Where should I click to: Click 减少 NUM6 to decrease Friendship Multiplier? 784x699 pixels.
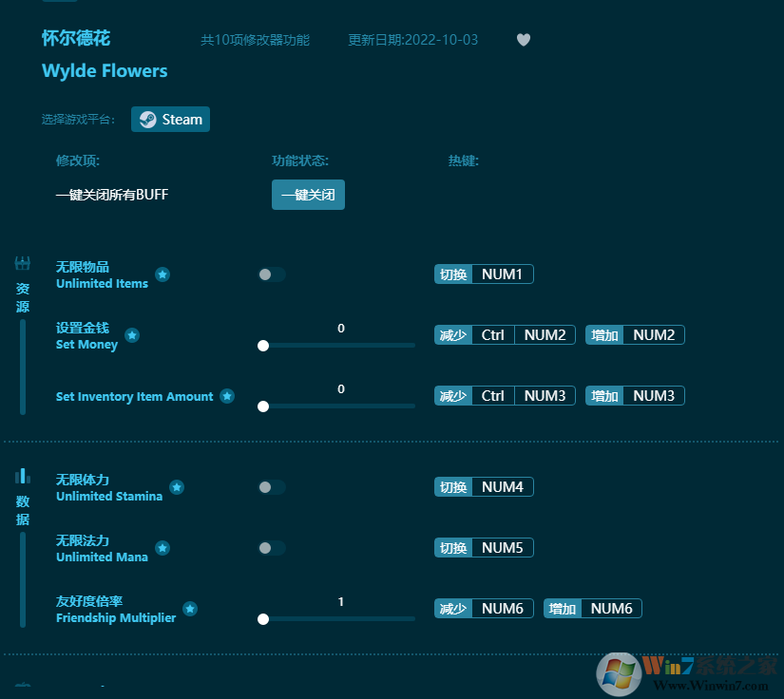click(x=484, y=608)
